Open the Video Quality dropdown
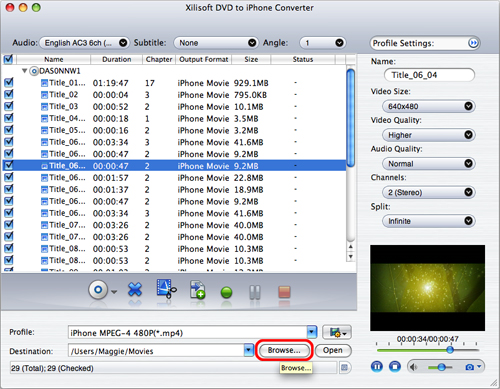Screen dimensions: 500x389 pyautogui.click(x=429, y=135)
